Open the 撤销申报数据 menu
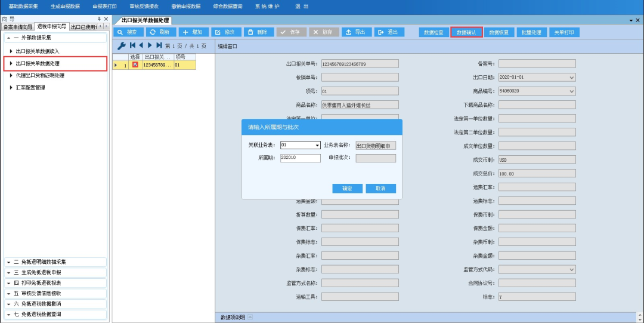 (x=186, y=7)
